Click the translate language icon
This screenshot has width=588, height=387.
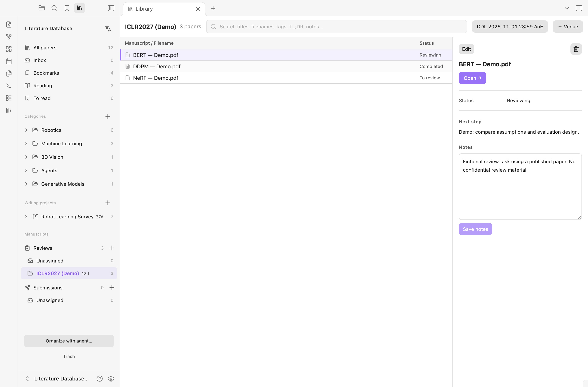[108, 28]
